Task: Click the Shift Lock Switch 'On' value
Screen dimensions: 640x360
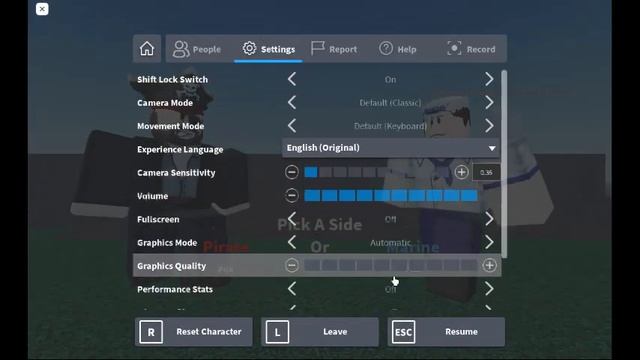Action: coord(390,80)
